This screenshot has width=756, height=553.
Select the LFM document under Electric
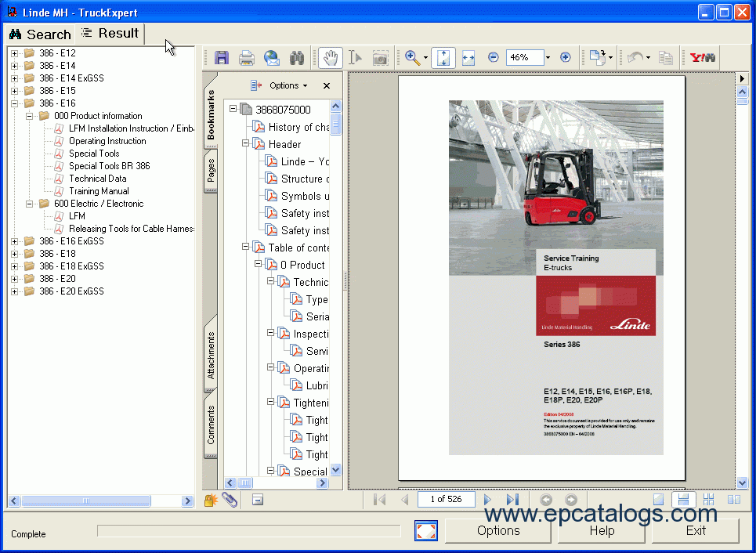pos(77,216)
